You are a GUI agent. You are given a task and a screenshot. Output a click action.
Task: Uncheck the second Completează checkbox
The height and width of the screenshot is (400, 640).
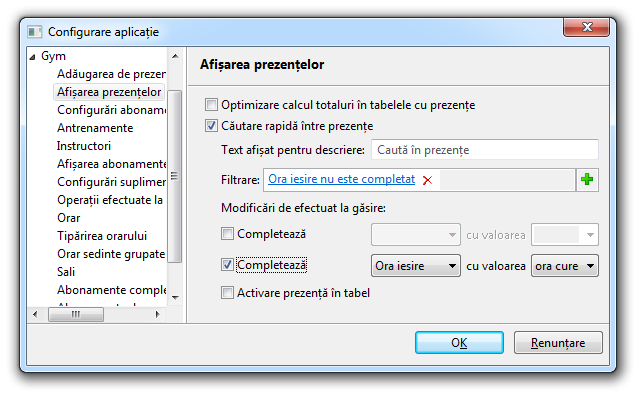[x=227, y=265]
